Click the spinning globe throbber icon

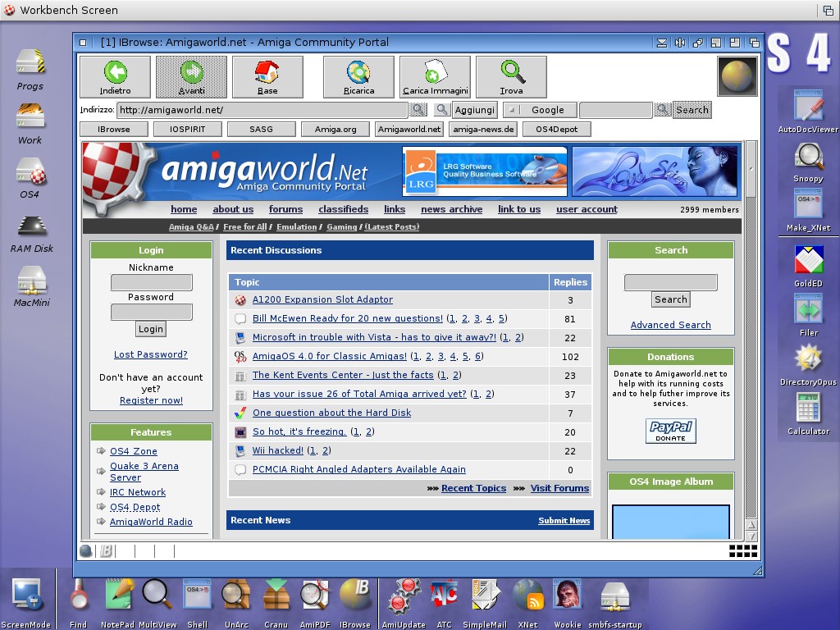(737, 76)
